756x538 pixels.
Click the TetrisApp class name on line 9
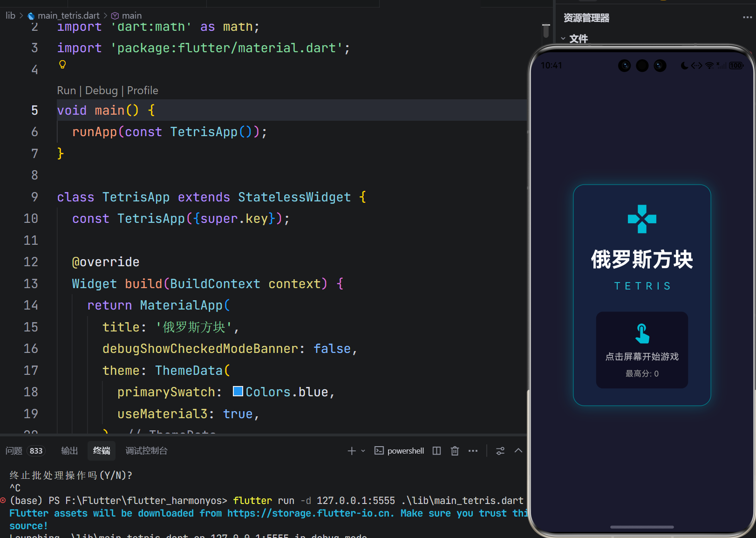136,197
